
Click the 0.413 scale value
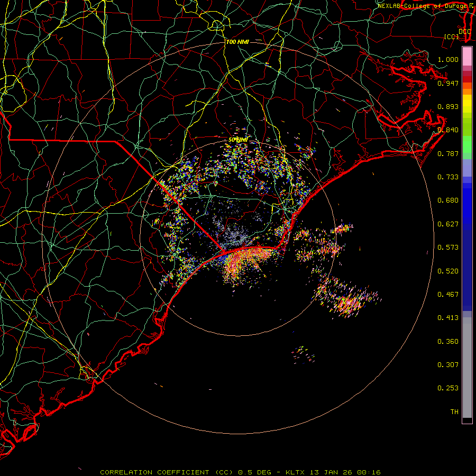pos(448,318)
